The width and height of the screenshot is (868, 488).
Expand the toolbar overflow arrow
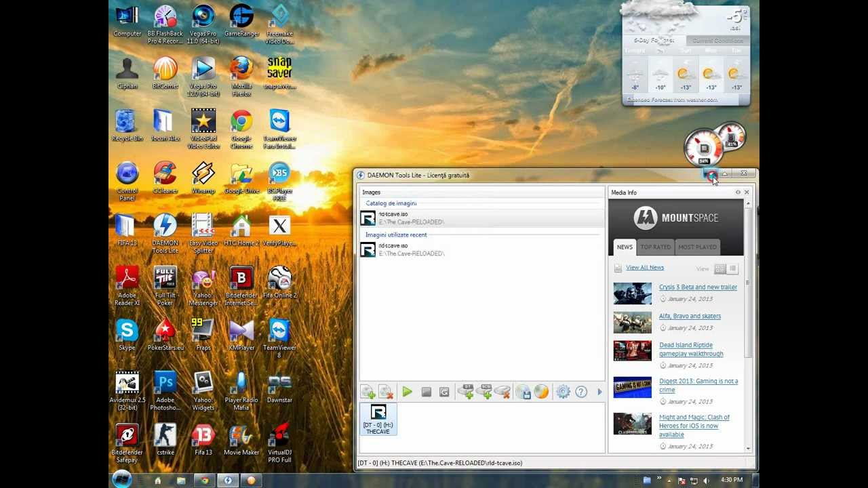click(x=599, y=392)
